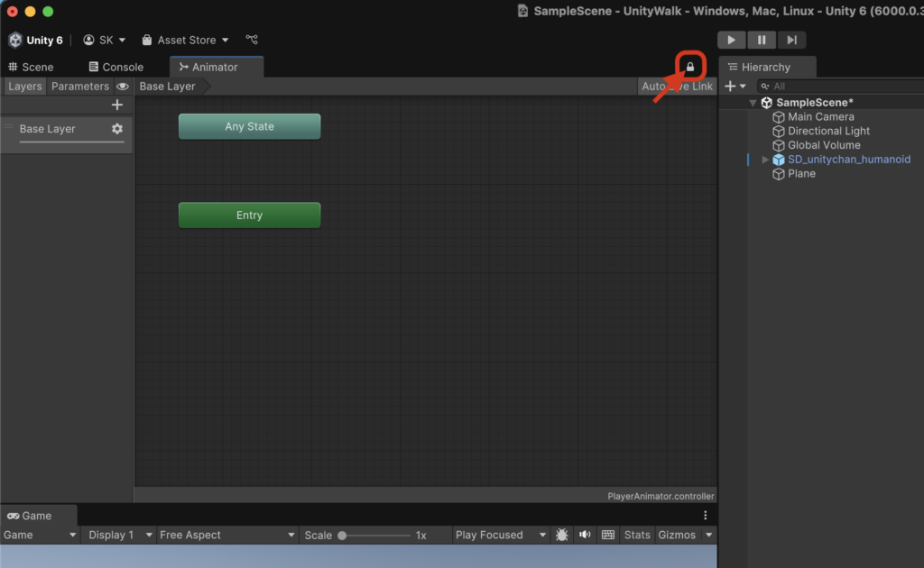This screenshot has width=924, height=568.
Task: Click the document icon in window title
Action: (522, 11)
